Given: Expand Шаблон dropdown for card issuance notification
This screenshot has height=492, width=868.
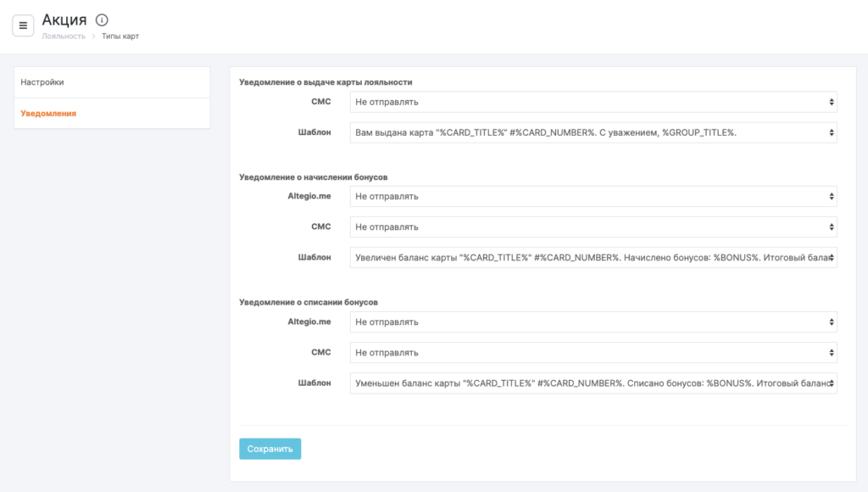Looking at the screenshot, I should pyautogui.click(x=593, y=133).
